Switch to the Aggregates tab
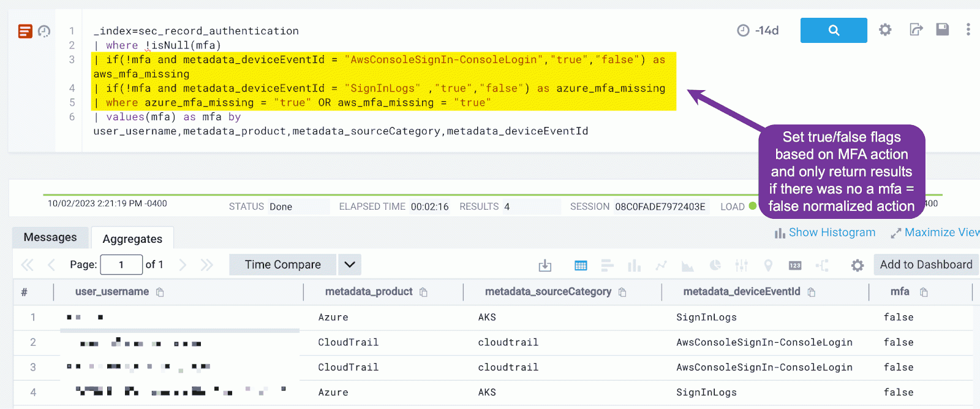Viewport: 980px width, 409px height. [132, 239]
